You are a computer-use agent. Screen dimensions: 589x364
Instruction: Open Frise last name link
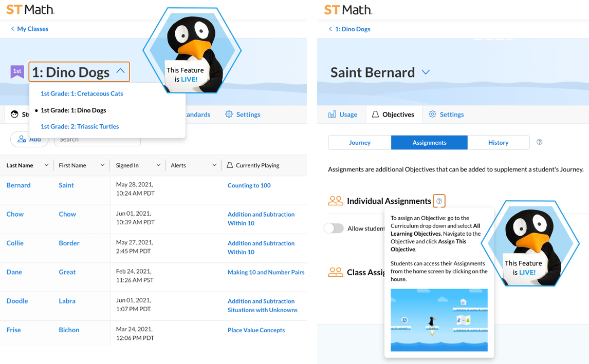point(13,330)
